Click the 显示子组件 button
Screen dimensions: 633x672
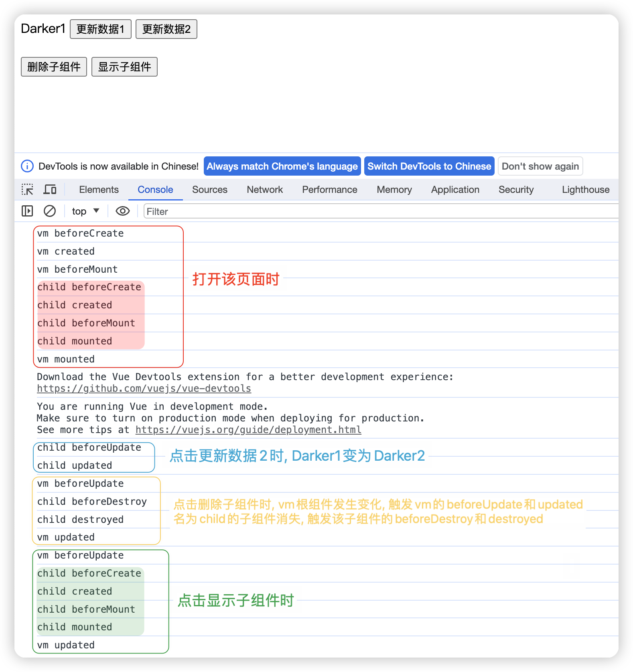(x=124, y=67)
